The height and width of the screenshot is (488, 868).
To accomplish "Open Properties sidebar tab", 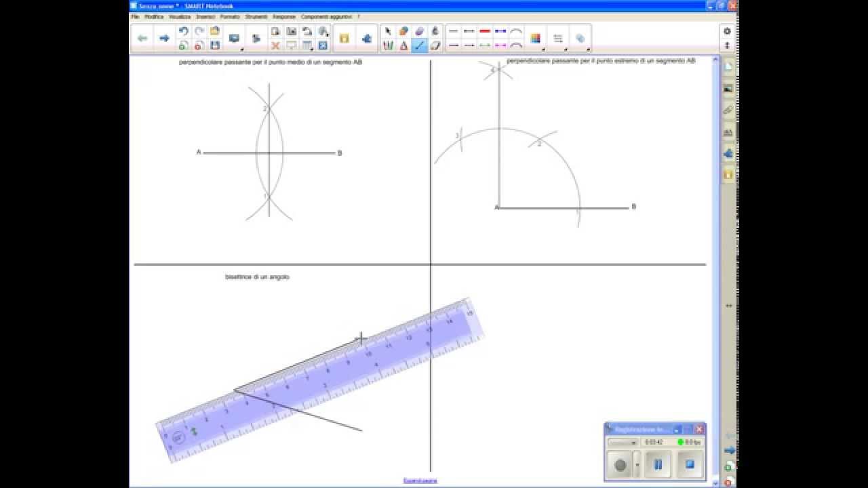I will 728,131.
